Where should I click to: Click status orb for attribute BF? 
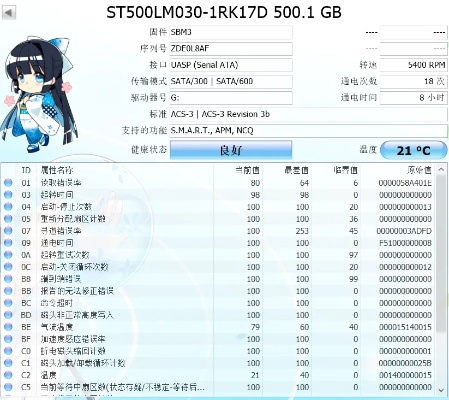[8, 339]
